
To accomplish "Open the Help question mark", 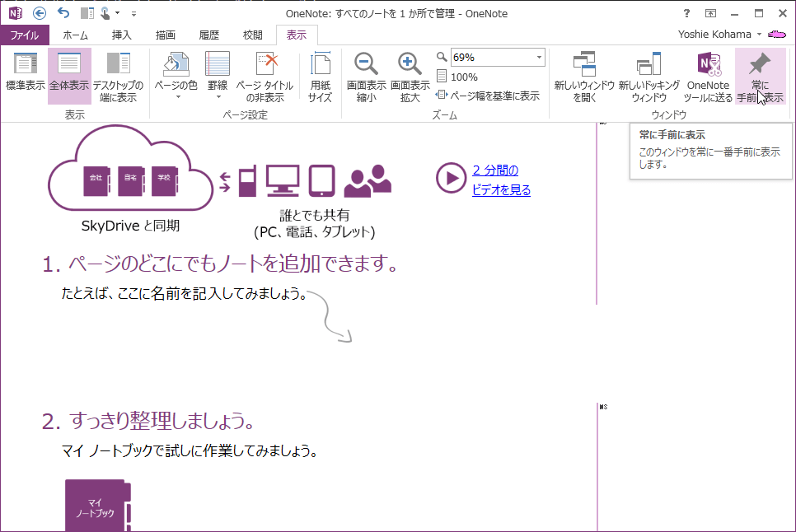I will point(686,14).
